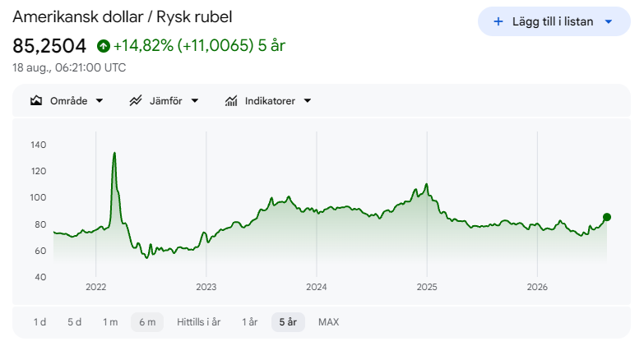Select the 1 d time range
This screenshot has height=346, width=644.
pyautogui.click(x=39, y=322)
